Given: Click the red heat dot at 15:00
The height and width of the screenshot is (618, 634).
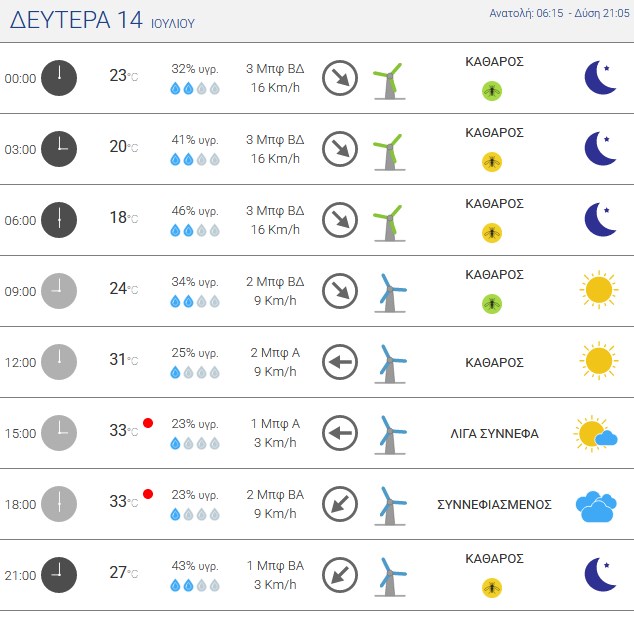Looking at the screenshot, I should tap(148, 423).
